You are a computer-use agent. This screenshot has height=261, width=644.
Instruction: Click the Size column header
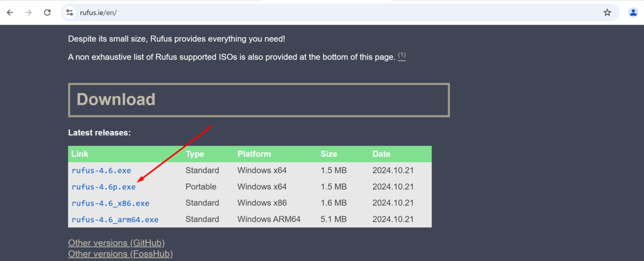[x=329, y=154]
